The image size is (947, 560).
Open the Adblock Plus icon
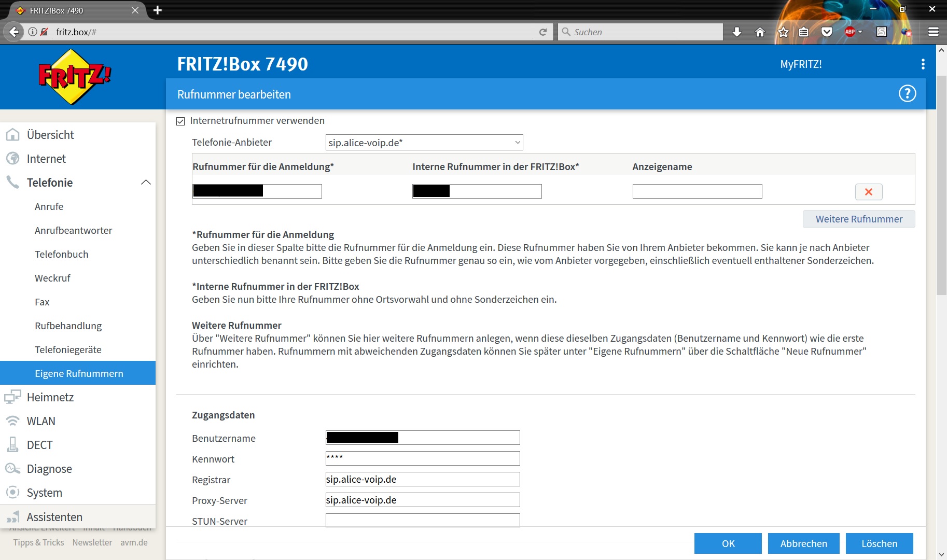[x=851, y=32]
